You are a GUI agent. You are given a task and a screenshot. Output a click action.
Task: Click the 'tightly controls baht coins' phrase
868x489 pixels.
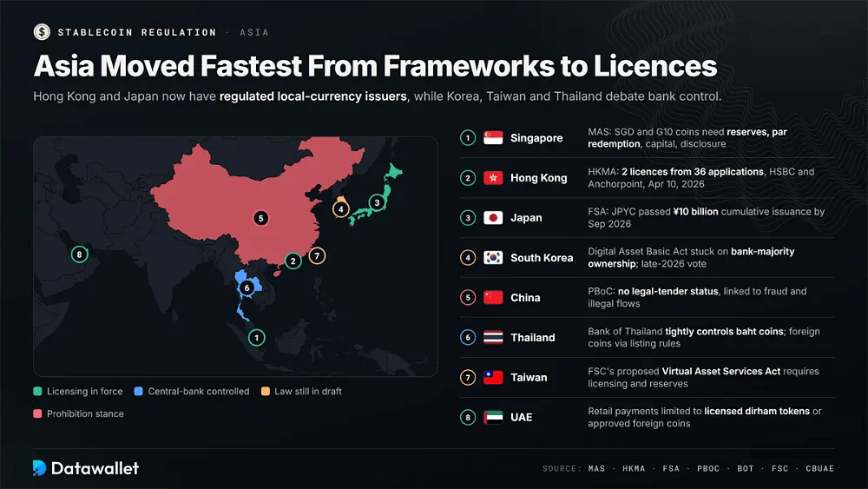[x=724, y=331]
